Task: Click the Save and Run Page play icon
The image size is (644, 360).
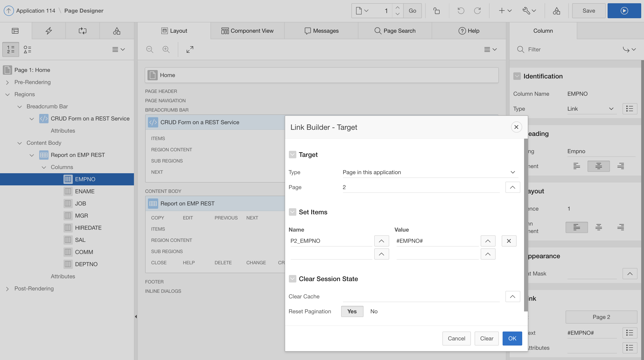Action: coord(624,11)
